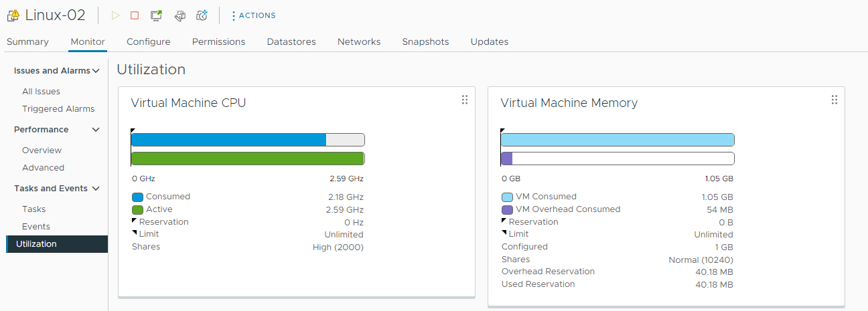Click the CPU Reservation marker icon
This screenshot has height=311, width=868.
pos(135,221)
